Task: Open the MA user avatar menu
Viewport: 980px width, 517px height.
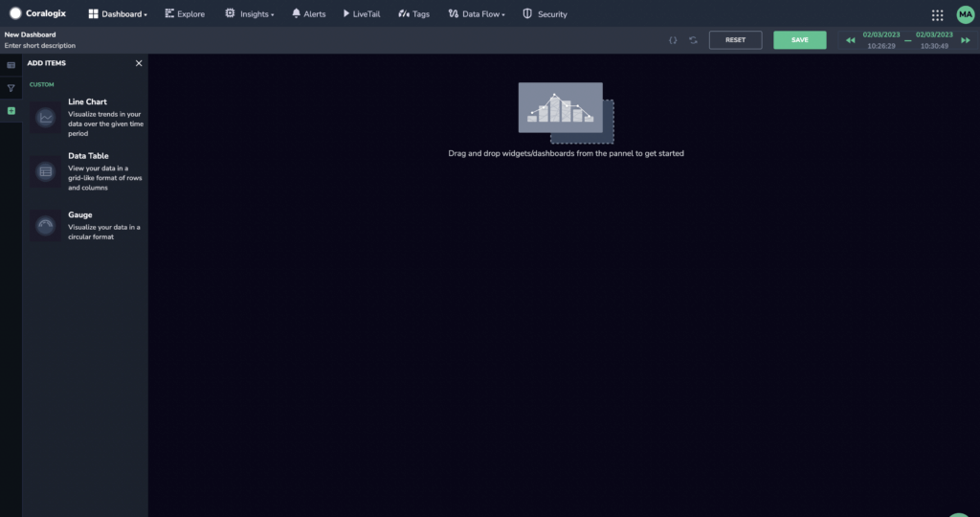Action: (x=965, y=14)
